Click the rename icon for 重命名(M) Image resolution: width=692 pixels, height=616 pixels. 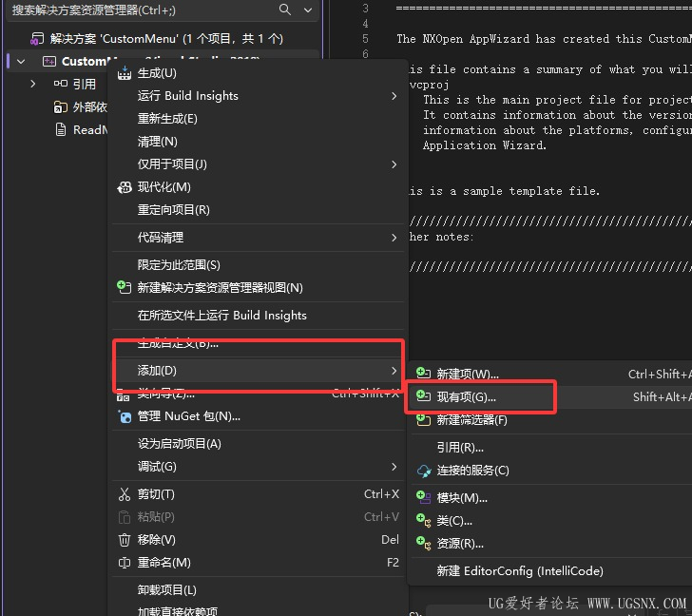pos(125,563)
